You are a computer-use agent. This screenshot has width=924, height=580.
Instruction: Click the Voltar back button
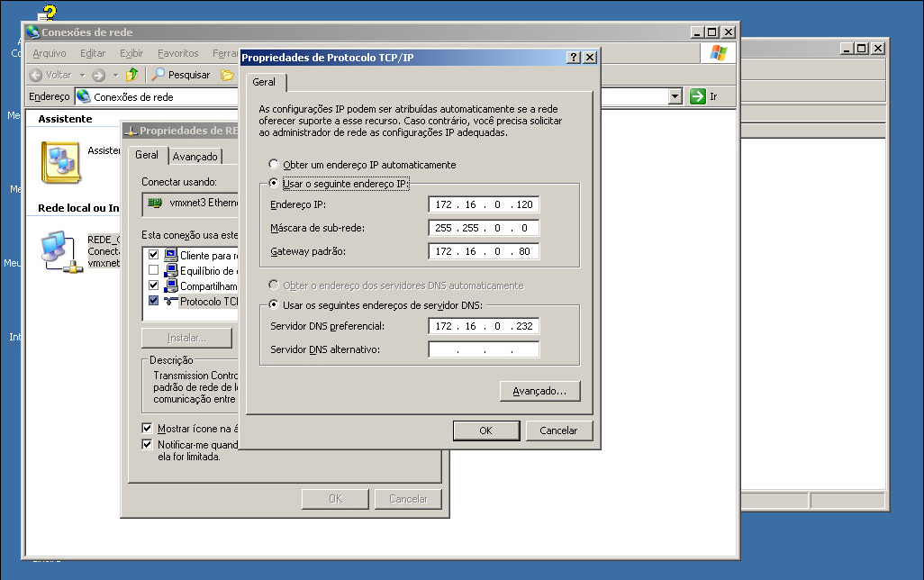coord(50,75)
